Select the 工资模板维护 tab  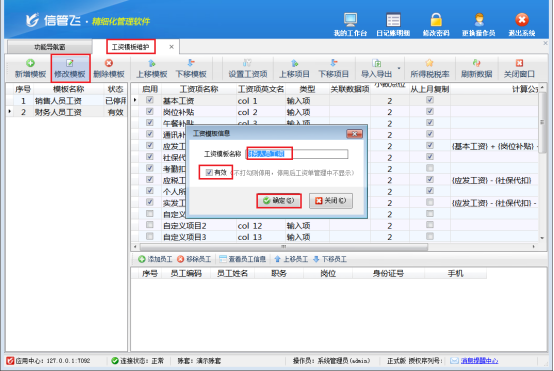pyautogui.click(x=130, y=47)
